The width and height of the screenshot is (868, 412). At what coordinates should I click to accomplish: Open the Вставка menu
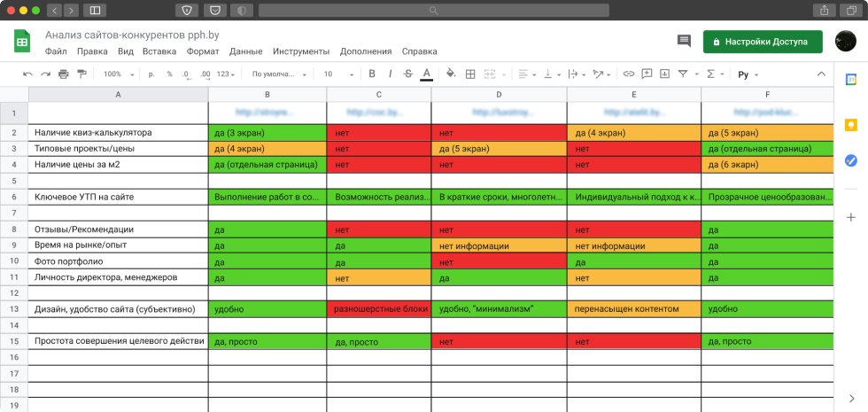(159, 51)
